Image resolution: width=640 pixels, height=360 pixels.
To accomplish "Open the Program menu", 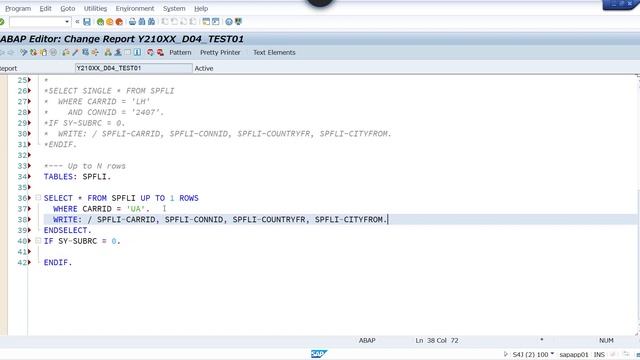I will point(18,8).
